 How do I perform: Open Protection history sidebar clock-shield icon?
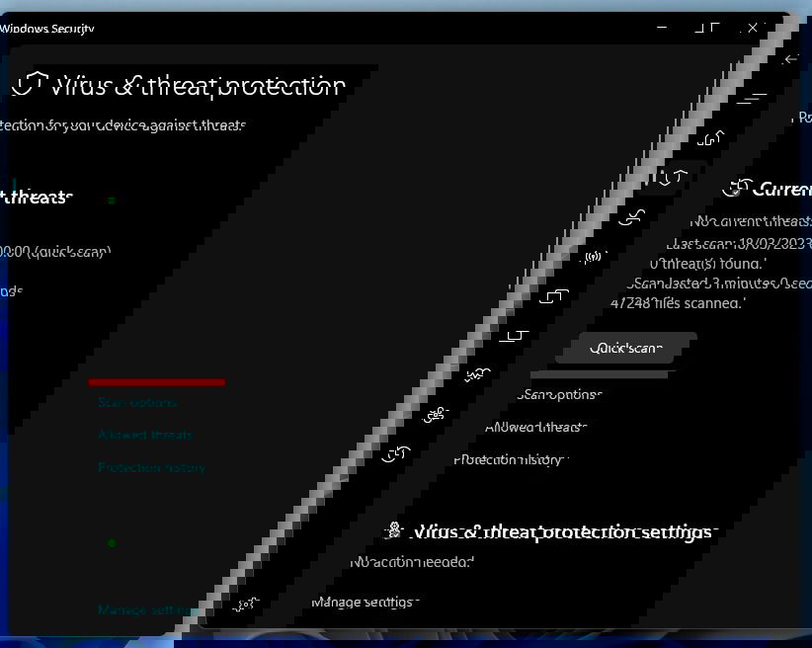(396, 454)
